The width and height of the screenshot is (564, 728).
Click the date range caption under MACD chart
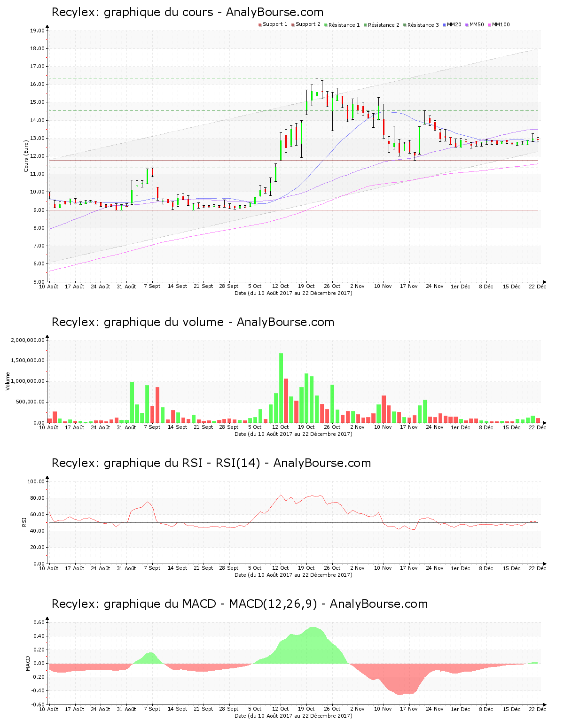pyautogui.click(x=293, y=716)
